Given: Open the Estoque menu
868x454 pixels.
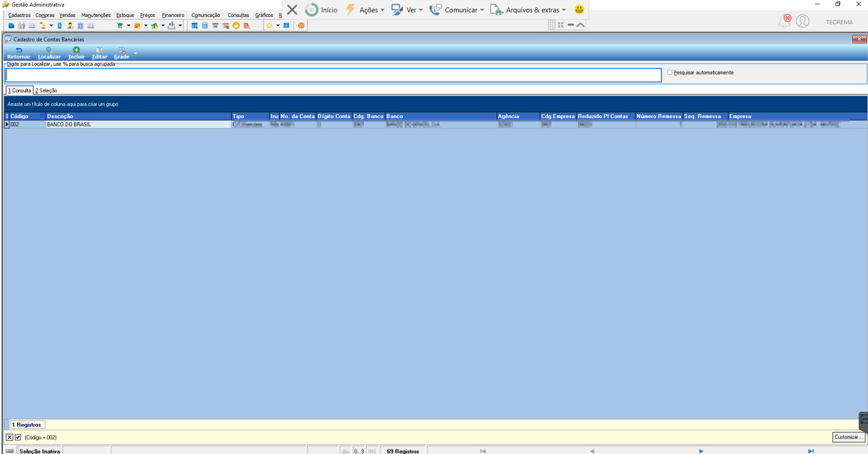Looking at the screenshot, I should click(x=125, y=15).
